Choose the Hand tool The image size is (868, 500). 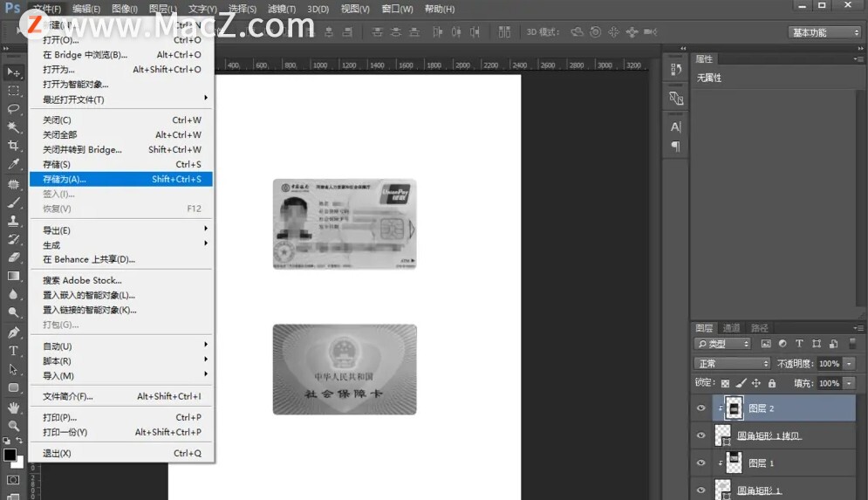13,408
